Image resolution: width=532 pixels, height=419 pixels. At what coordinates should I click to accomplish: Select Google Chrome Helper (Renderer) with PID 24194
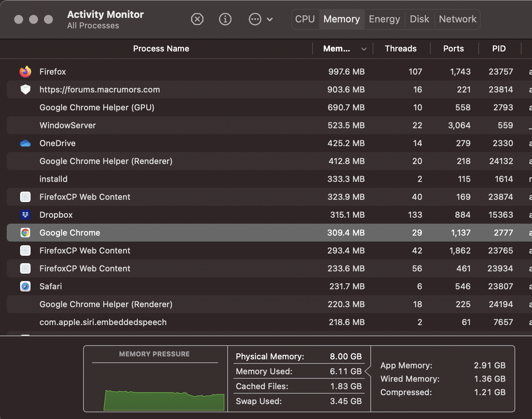click(x=106, y=304)
